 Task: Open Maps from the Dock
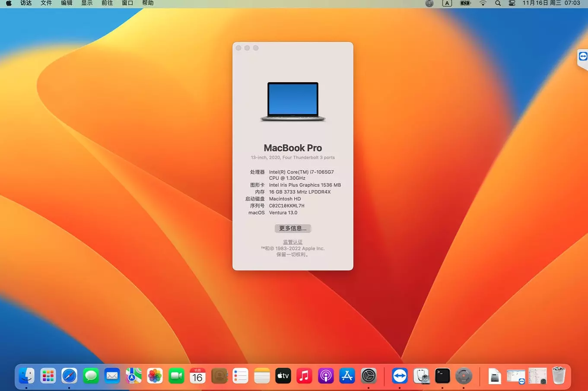(x=133, y=375)
